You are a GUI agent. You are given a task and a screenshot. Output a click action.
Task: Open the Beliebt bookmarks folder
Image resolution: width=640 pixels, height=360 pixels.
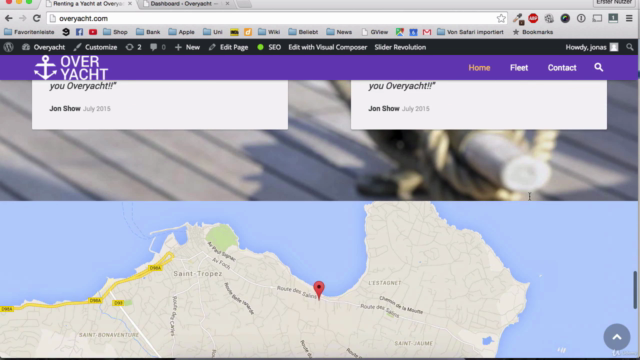(303, 32)
